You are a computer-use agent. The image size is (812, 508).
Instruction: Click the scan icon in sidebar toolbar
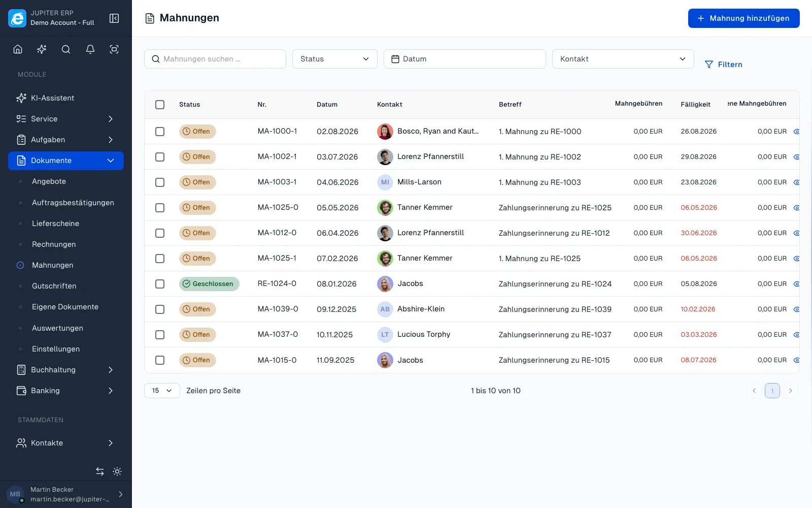click(114, 49)
